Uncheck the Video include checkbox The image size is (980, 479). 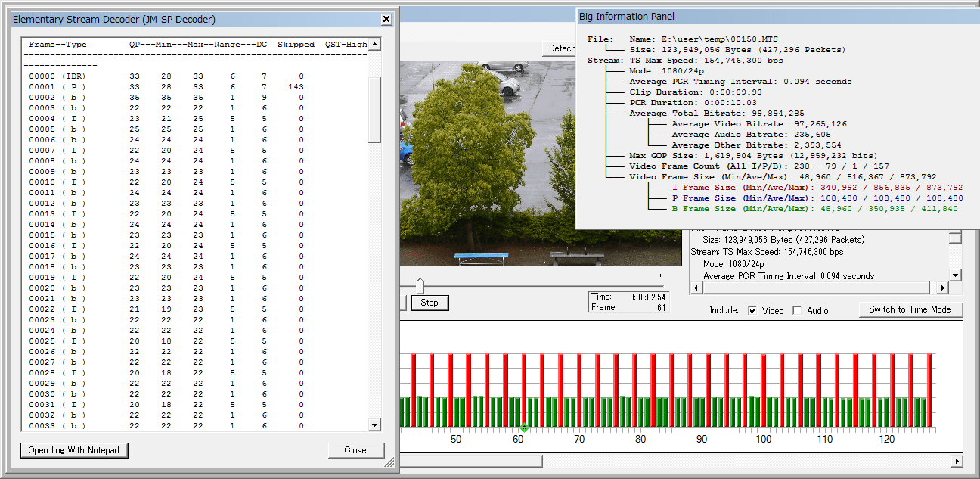click(x=752, y=310)
